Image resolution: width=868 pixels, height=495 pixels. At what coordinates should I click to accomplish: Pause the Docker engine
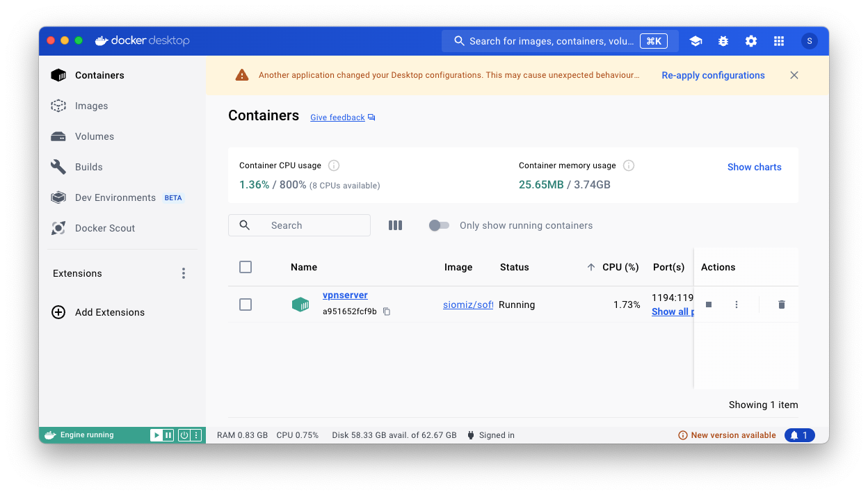(x=168, y=435)
